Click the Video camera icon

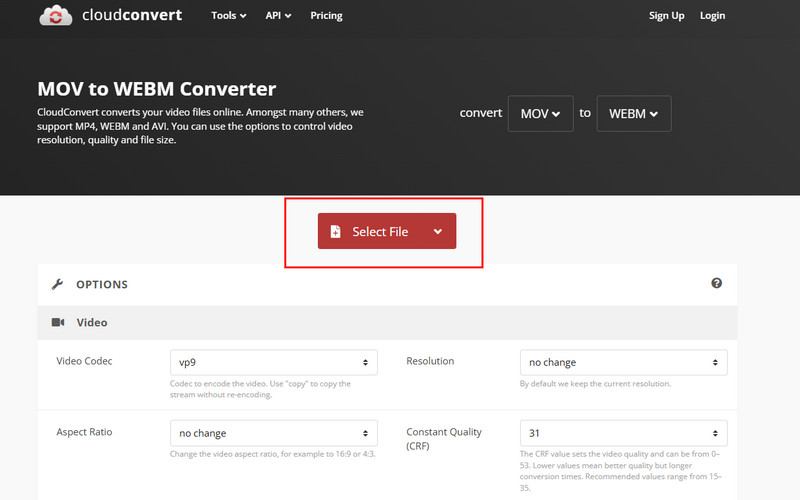point(58,322)
